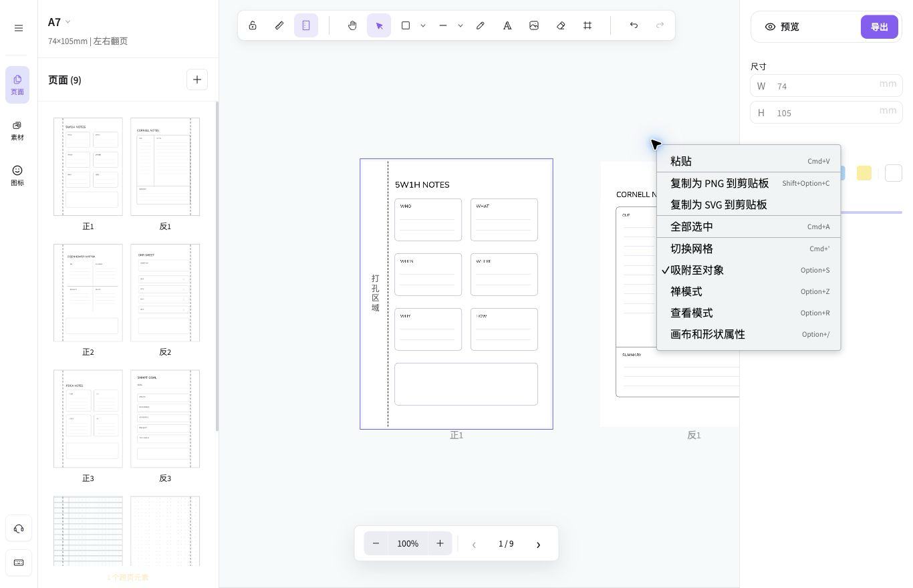This screenshot has height=588, width=913.
Task: Toggle the lock icon in toolbar
Action: [253, 25]
